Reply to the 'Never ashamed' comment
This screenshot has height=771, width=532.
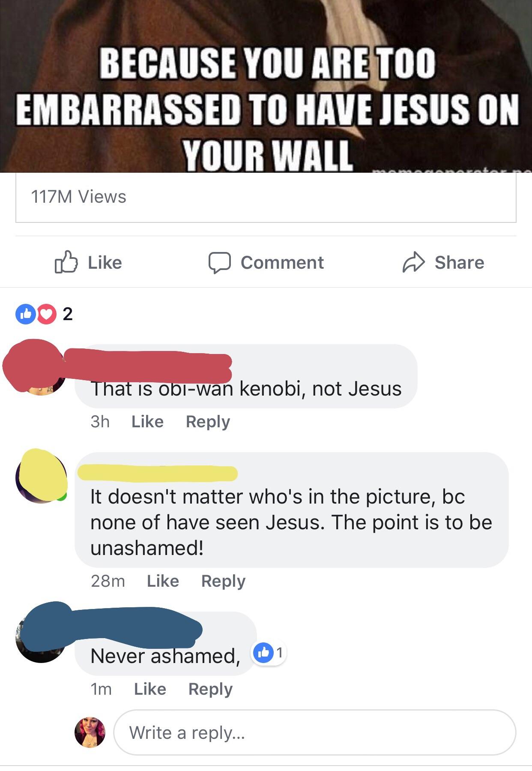click(210, 689)
